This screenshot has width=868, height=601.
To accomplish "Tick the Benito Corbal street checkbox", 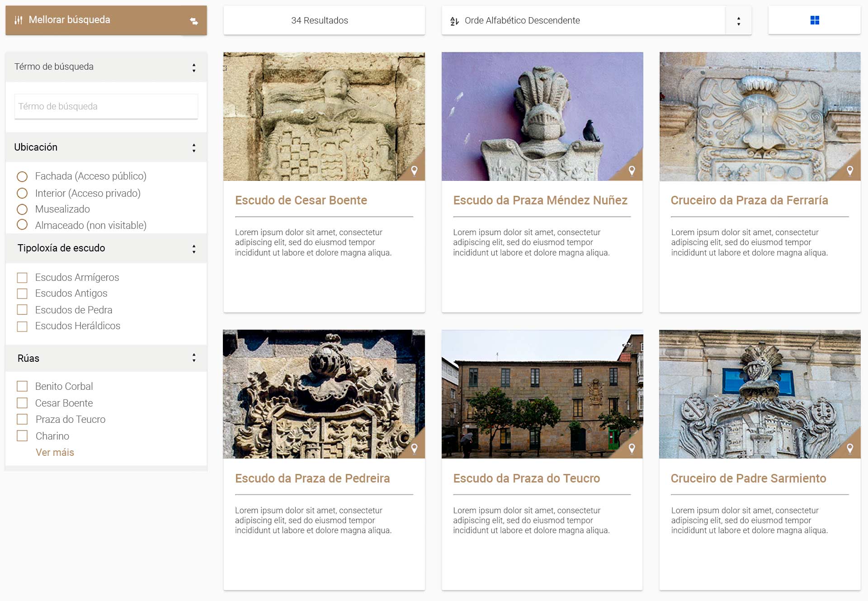I will (22, 386).
